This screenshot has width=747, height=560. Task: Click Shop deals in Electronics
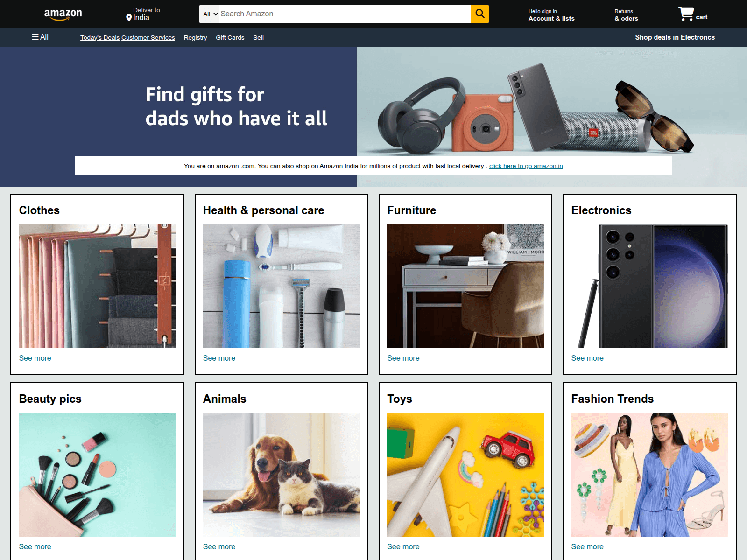(x=675, y=37)
